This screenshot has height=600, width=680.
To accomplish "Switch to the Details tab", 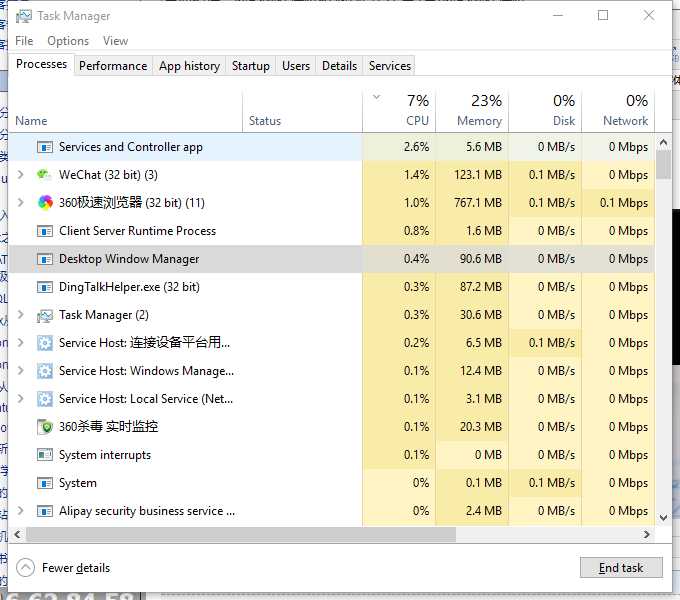I will pyautogui.click(x=340, y=66).
